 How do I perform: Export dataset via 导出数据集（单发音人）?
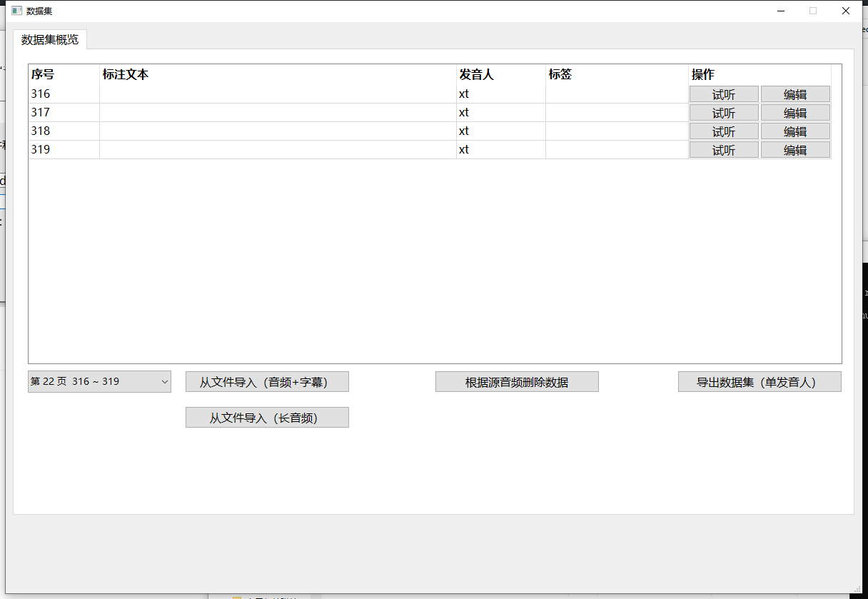759,382
